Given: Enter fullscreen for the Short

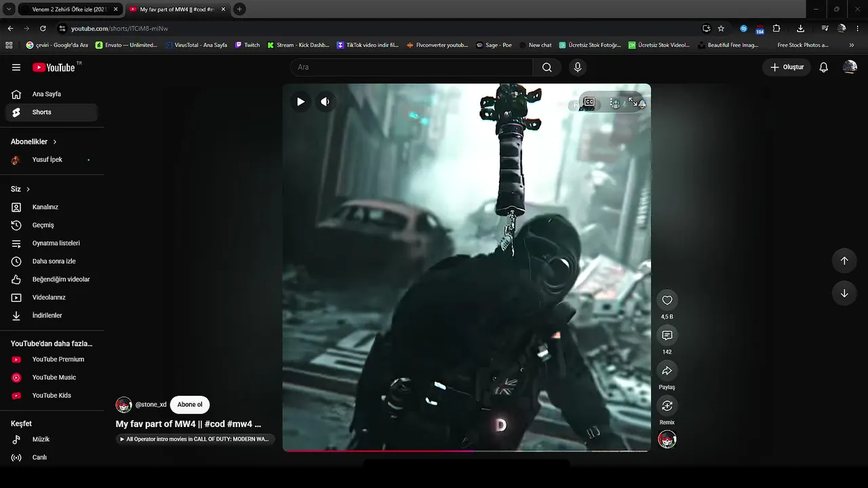Looking at the screenshot, I should click(x=633, y=102).
